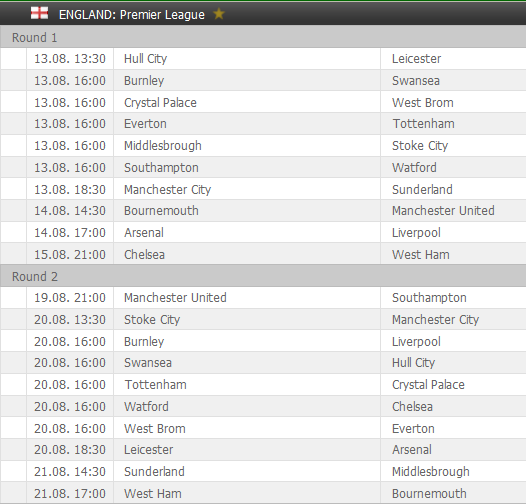Select the Everton vs Tottenham match row

click(263, 124)
